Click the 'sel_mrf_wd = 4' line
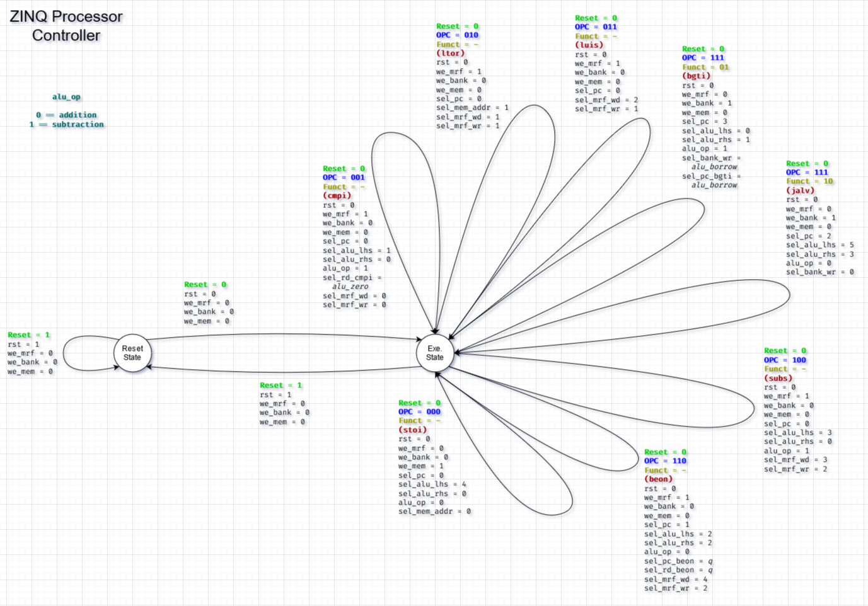This screenshot has height=606, width=868. [676, 580]
